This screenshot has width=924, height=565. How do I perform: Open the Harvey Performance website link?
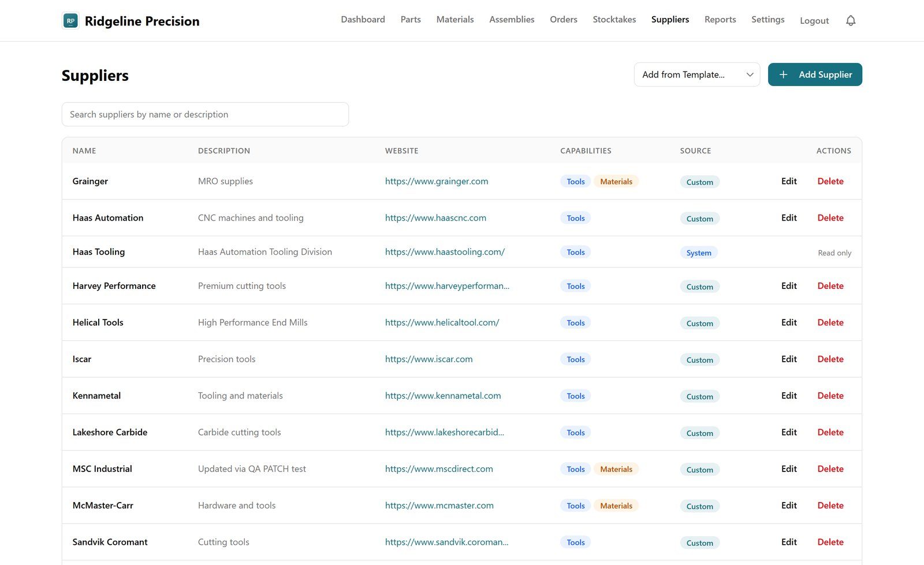(447, 286)
